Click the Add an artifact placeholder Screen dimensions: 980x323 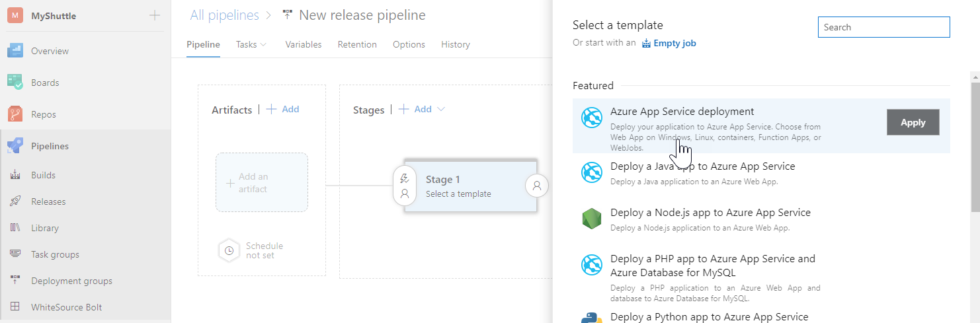pos(262,182)
